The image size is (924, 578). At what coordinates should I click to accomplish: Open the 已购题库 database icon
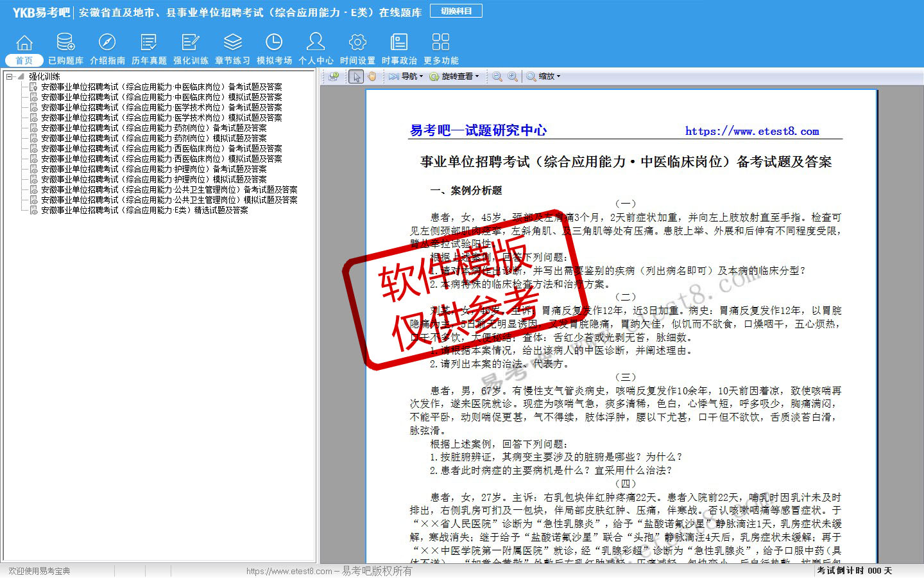pos(65,43)
